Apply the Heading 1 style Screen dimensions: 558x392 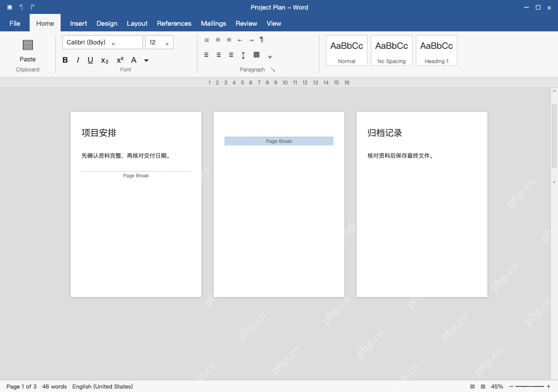click(436, 51)
